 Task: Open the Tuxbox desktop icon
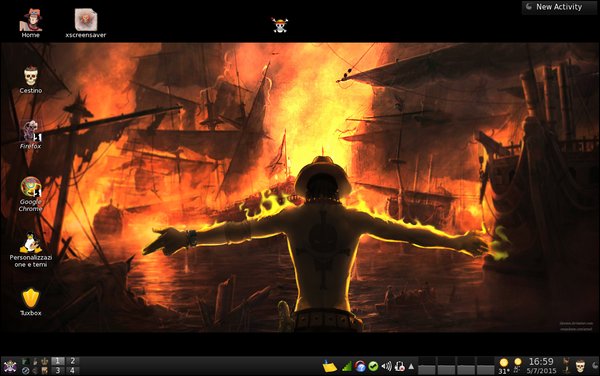(31, 302)
